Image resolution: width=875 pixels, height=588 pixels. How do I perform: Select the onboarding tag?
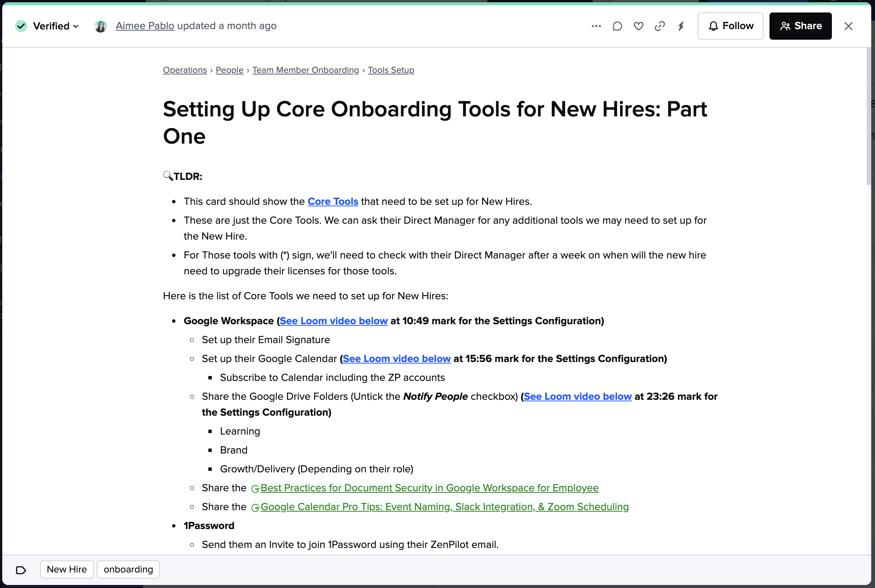click(128, 569)
